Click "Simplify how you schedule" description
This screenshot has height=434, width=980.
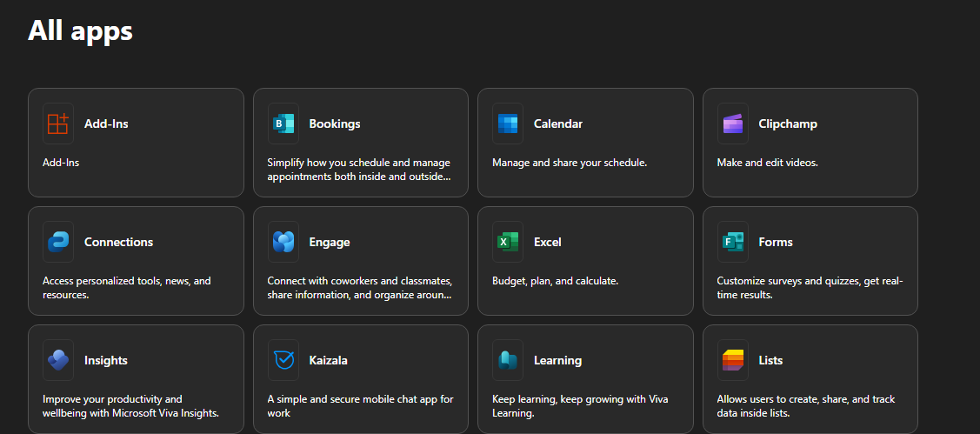point(359,170)
